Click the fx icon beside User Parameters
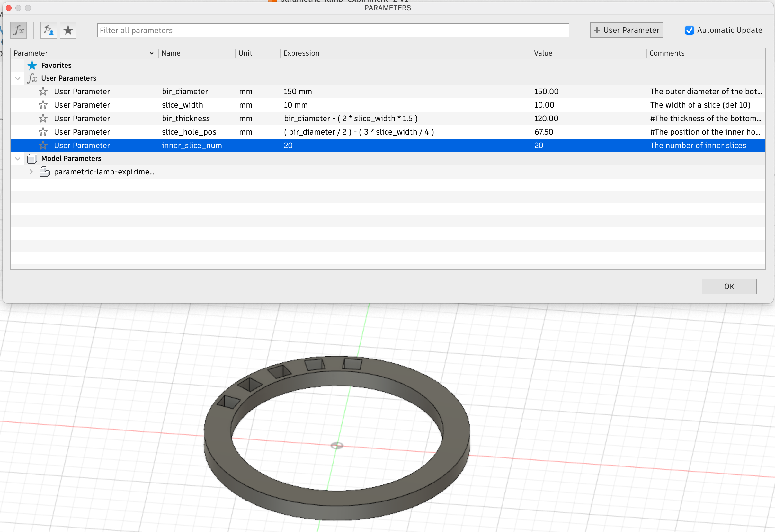Screen dimensions: 775x532 point(32,78)
